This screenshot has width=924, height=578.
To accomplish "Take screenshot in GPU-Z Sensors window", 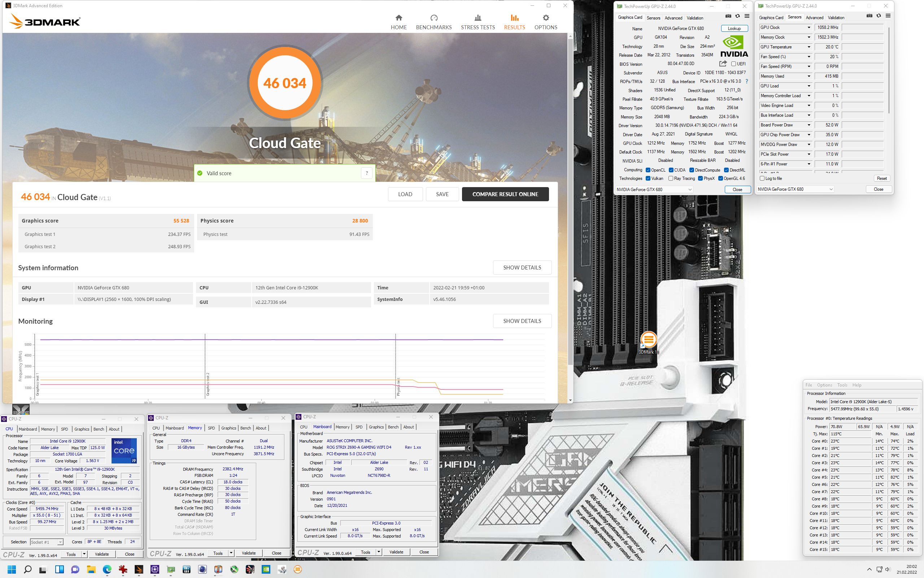I will tap(869, 16).
